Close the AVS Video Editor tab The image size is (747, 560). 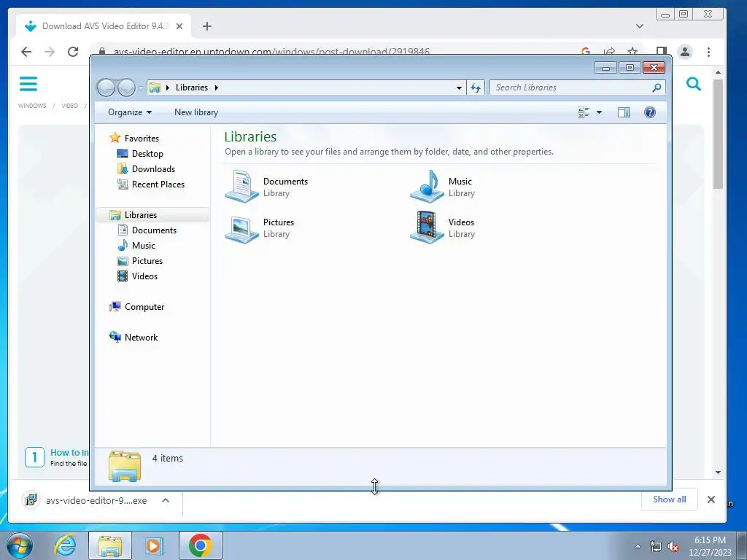click(x=179, y=26)
